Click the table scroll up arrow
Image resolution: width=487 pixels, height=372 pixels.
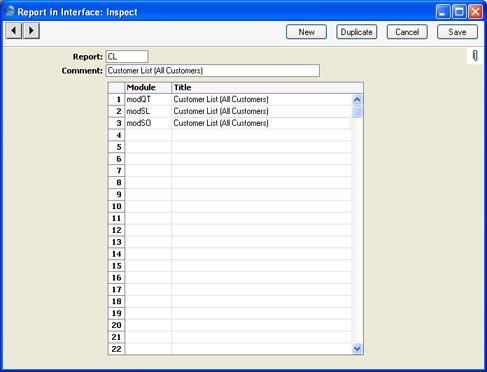pyautogui.click(x=357, y=99)
